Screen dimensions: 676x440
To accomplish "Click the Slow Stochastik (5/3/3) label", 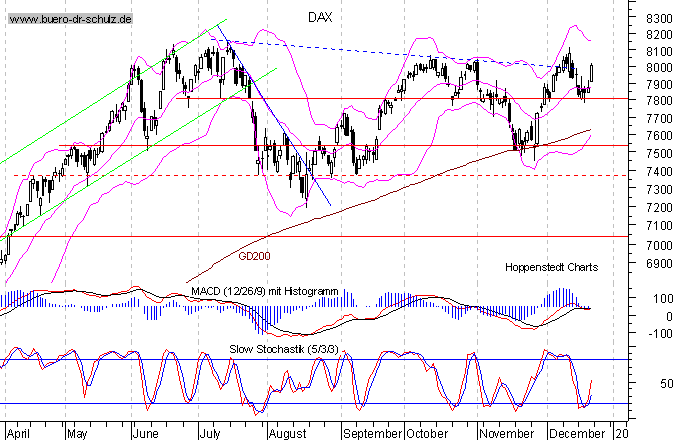I will click(284, 349).
